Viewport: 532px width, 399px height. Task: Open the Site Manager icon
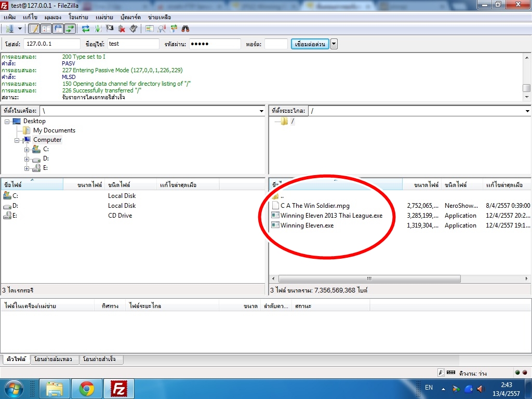pos(9,29)
